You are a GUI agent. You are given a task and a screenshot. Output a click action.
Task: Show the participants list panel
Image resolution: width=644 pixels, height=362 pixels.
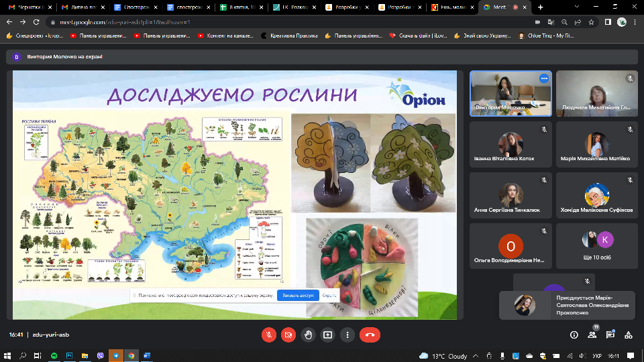coord(592,335)
